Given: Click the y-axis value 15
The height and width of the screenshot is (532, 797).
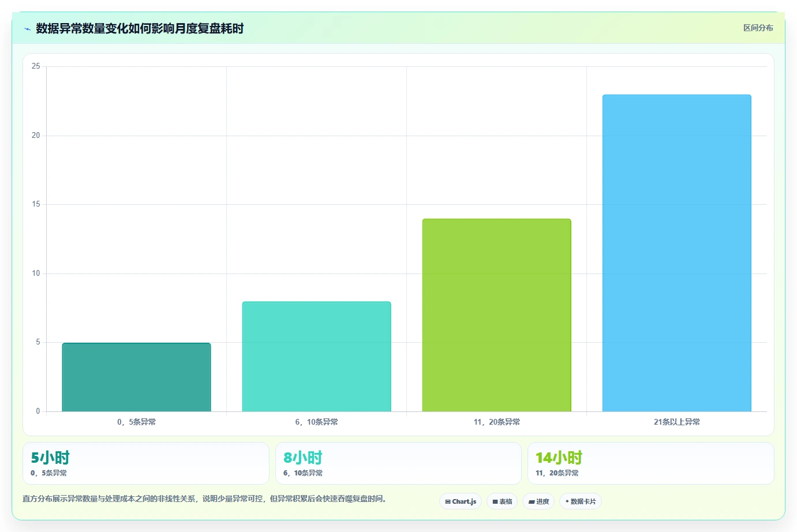Looking at the screenshot, I should 36,204.
